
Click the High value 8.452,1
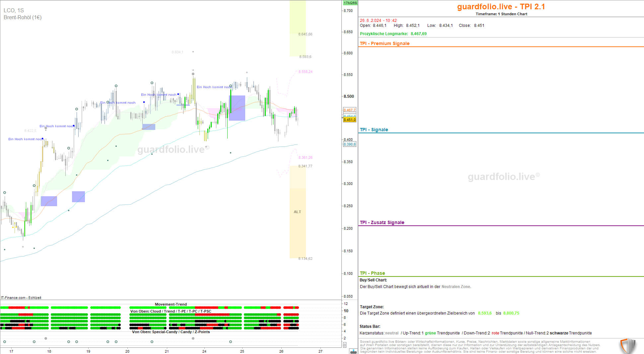coord(413,26)
